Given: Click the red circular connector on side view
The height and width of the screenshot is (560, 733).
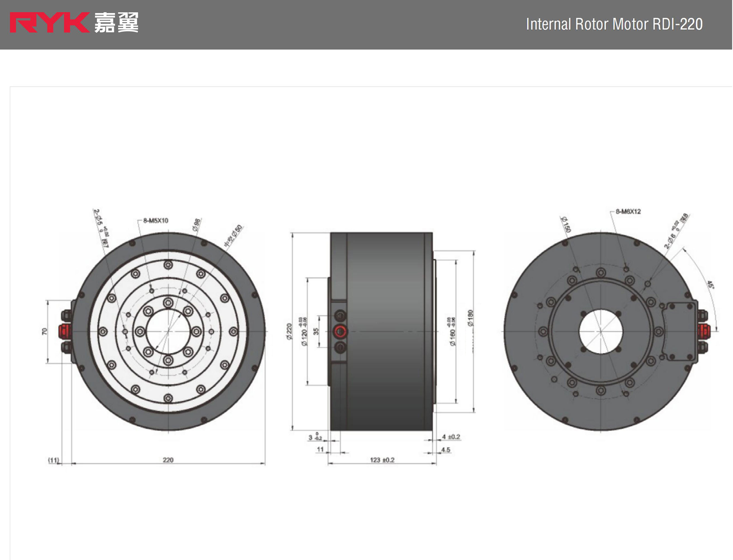Looking at the screenshot, I should 340,331.
